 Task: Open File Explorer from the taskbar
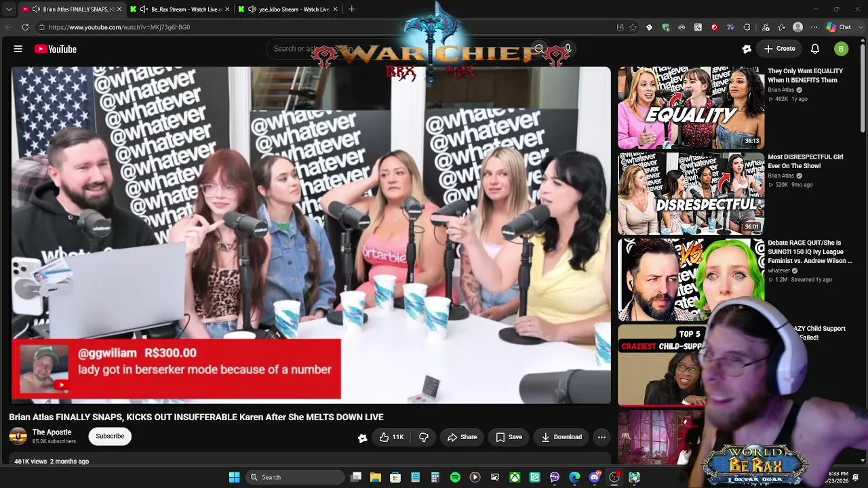376,477
